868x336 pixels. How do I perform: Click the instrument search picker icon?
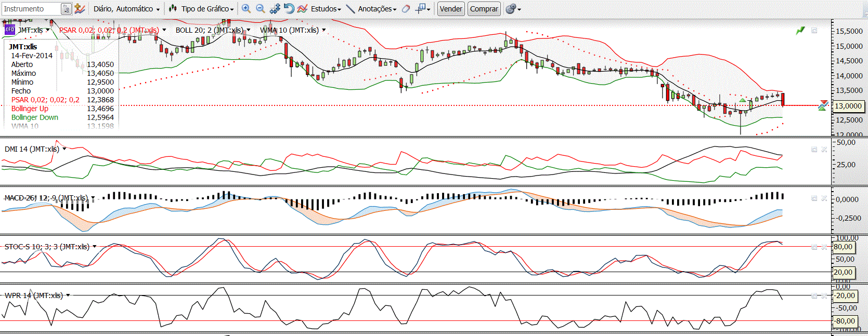point(66,9)
